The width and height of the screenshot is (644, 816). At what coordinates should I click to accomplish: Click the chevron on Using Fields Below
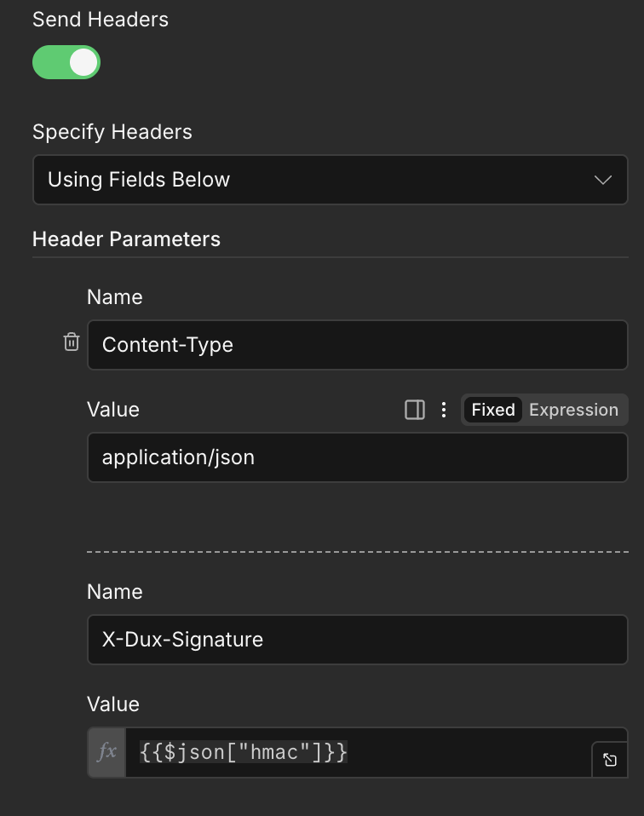pos(603,180)
